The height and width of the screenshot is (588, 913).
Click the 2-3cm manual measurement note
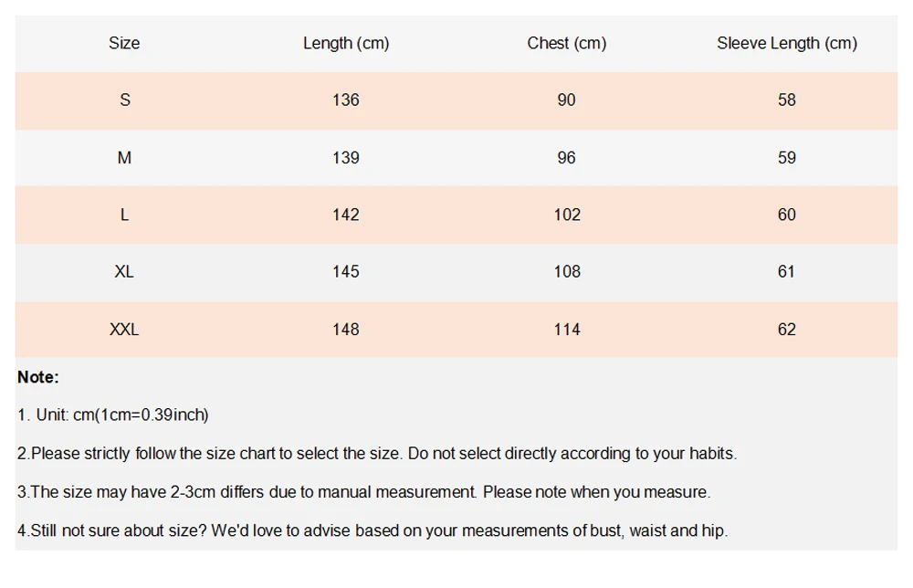[x=364, y=492]
